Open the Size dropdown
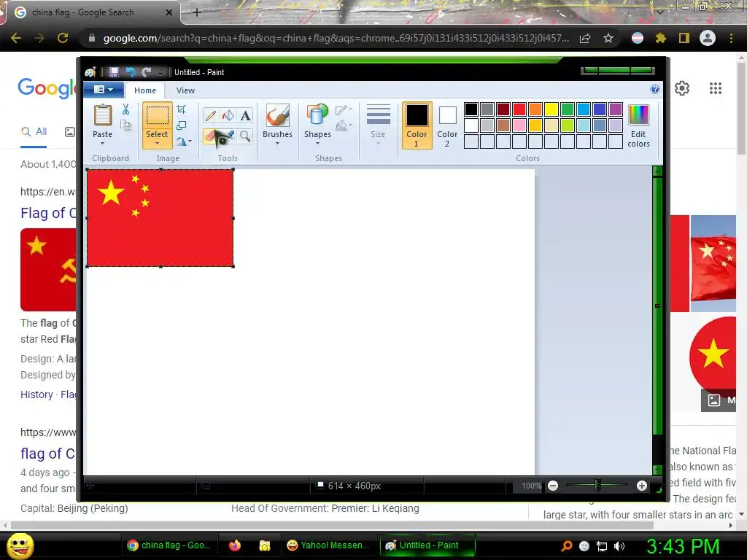Viewport: 747px width, 560px height. click(x=379, y=125)
